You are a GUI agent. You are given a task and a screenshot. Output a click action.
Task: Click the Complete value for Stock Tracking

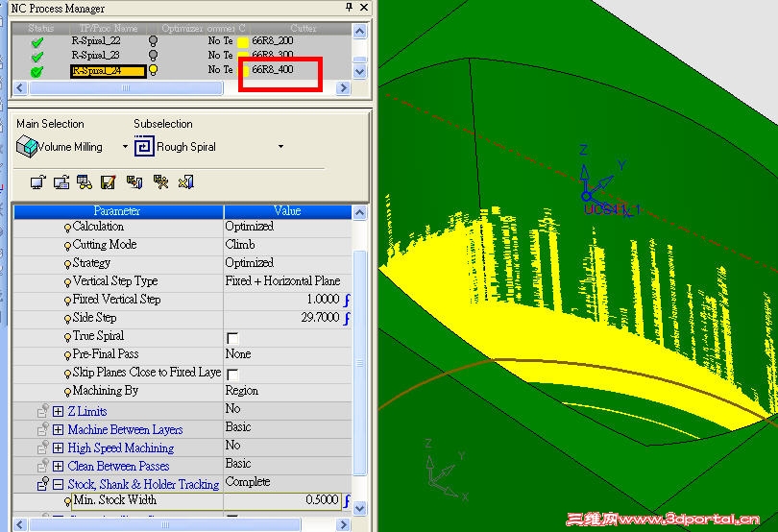248,482
